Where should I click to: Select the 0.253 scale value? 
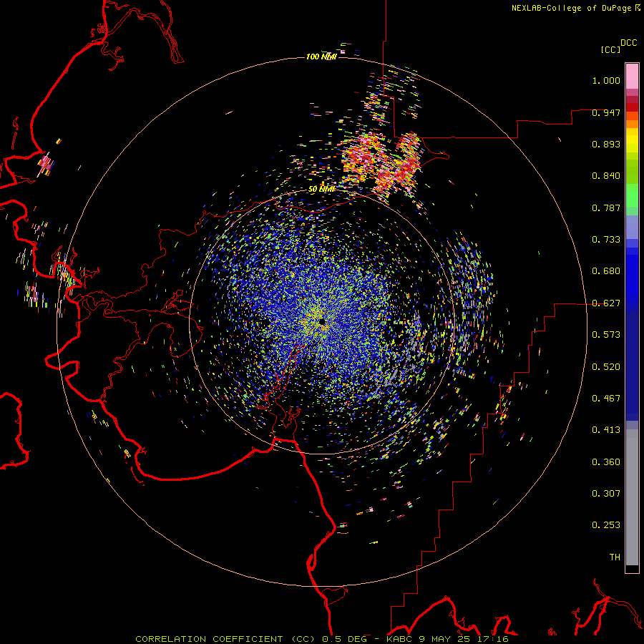point(606,525)
